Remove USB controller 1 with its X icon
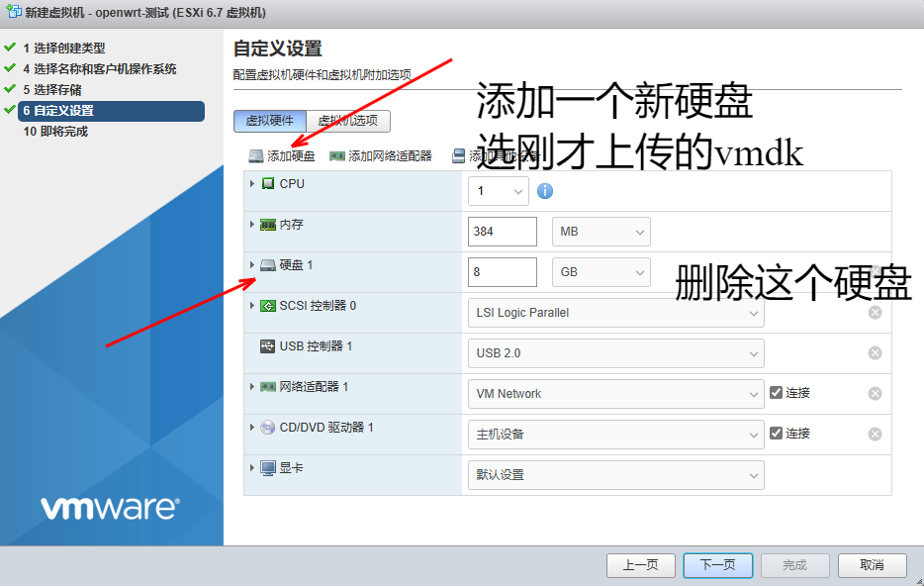Image resolution: width=924 pixels, height=586 pixels. tap(876, 353)
